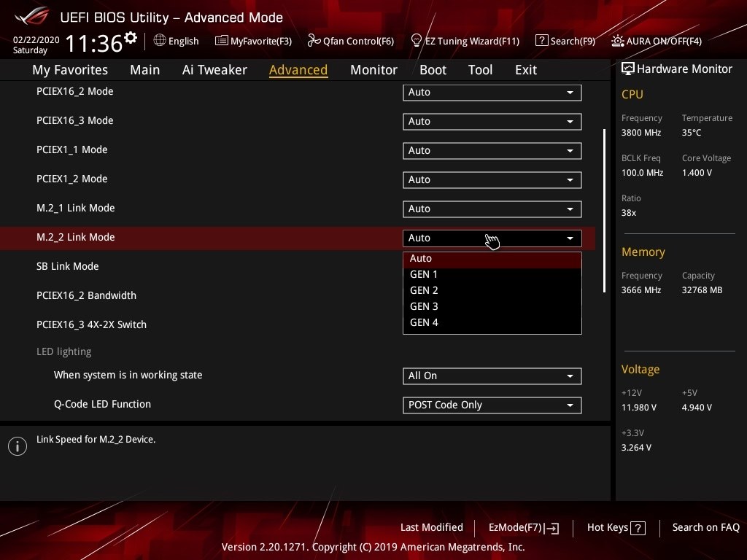Toggle AURA lighting on or off

[656, 41]
